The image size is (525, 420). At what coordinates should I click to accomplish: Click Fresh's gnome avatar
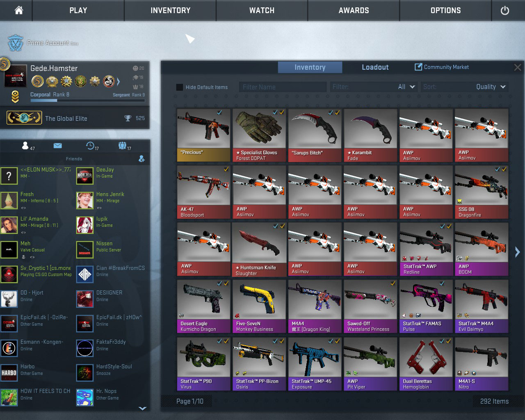pos(9,200)
